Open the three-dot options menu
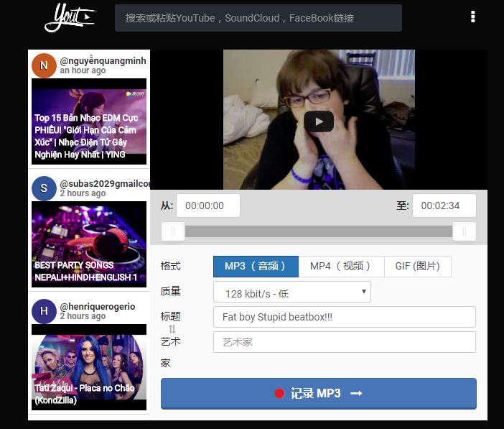The height and width of the screenshot is (429, 504). 472,17
